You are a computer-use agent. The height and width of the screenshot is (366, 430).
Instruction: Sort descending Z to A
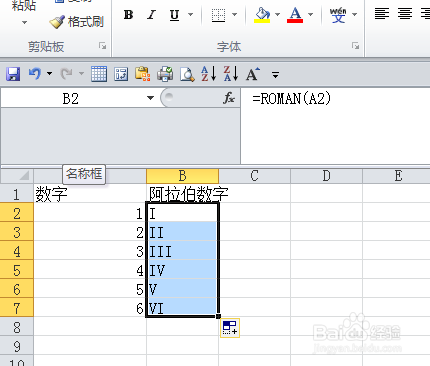pyautogui.click(x=231, y=74)
